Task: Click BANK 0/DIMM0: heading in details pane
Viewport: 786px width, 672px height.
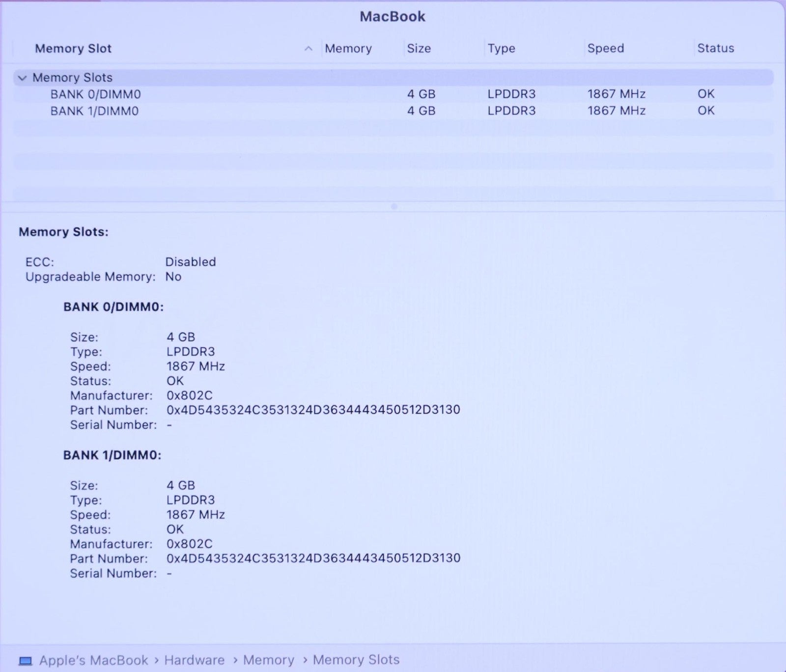Action: click(113, 307)
